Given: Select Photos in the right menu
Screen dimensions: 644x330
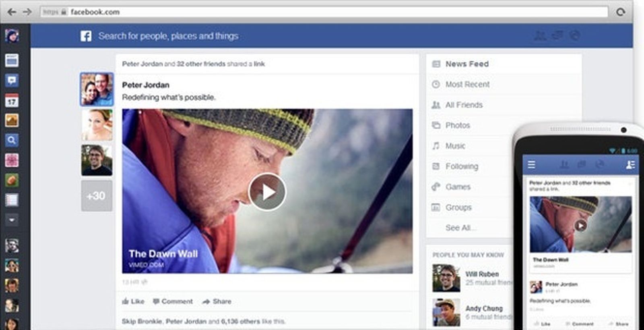Looking at the screenshot, I should click(x=458, y=125).
